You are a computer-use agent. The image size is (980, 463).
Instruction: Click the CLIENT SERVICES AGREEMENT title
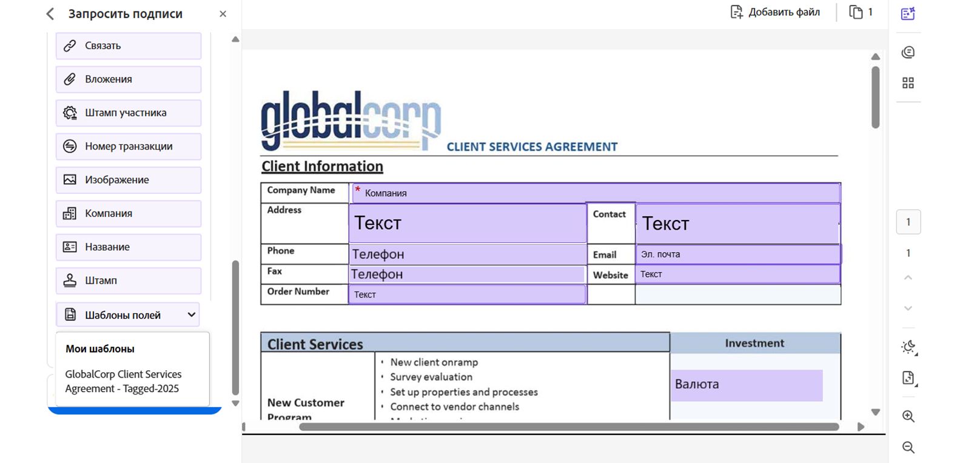pyautogui.click(x=532, y=147)
